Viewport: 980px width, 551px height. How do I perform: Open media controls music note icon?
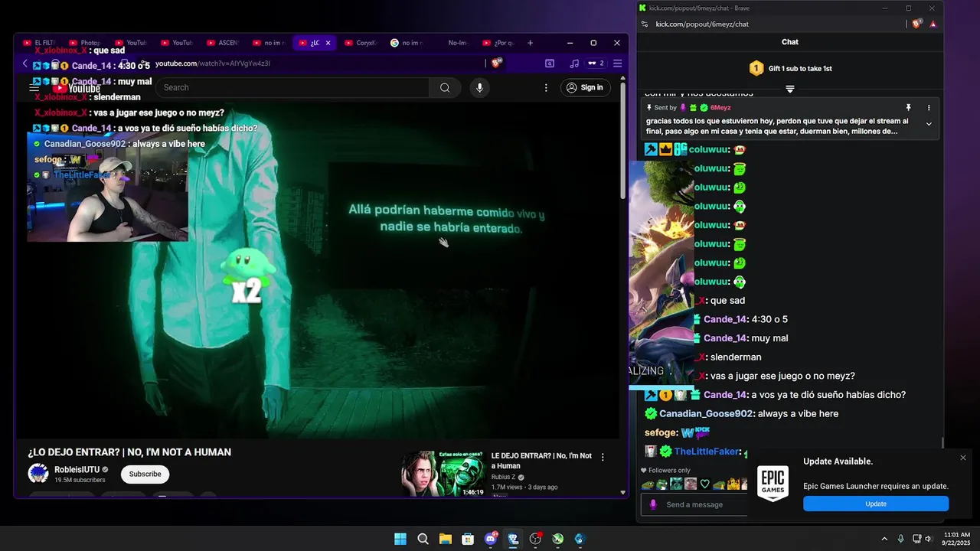pyautogui.click(x=574, y=64)
